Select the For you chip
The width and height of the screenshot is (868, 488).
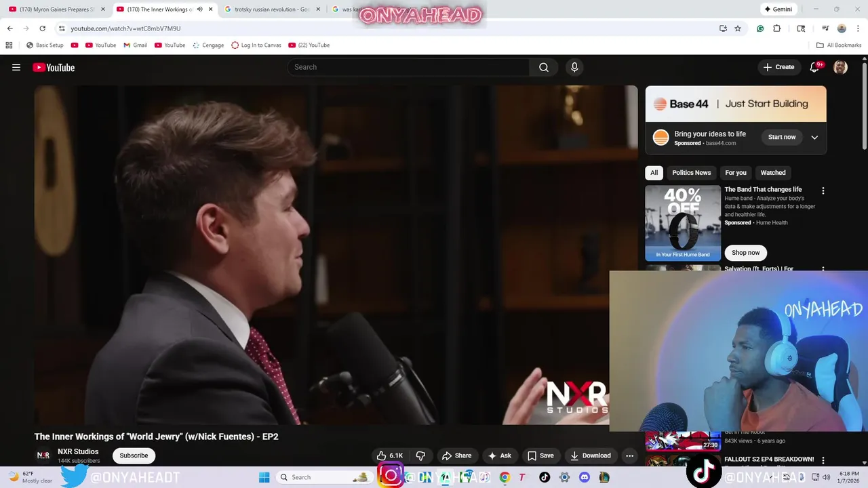point(735,173)
